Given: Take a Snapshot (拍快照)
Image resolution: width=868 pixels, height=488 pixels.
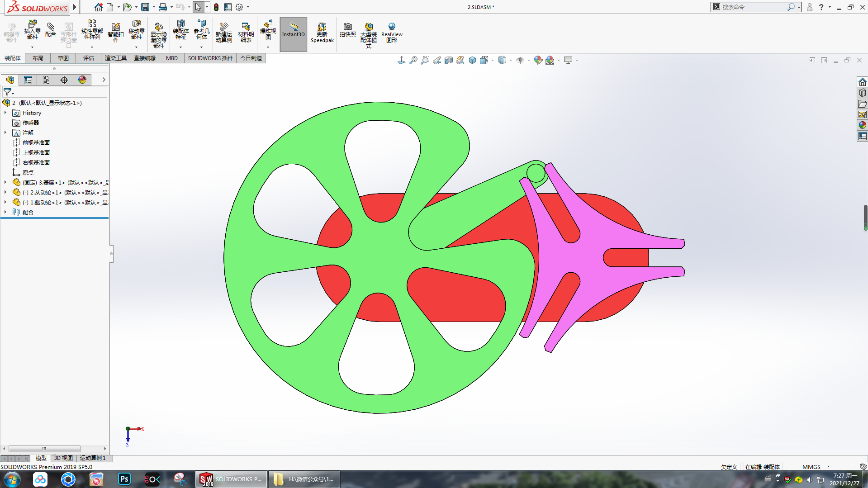Looking at the screenshot, I should tap(347, 30).
